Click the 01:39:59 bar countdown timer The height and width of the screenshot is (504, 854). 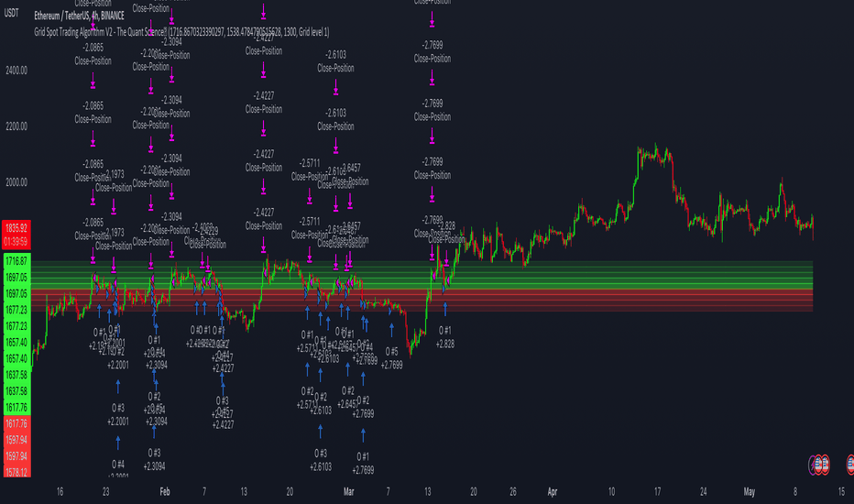(16, 241)
